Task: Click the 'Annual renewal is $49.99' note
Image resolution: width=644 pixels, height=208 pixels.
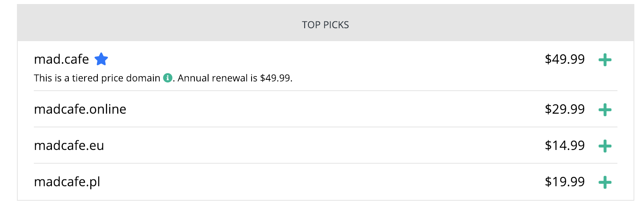Action: (x=234, y=78)
